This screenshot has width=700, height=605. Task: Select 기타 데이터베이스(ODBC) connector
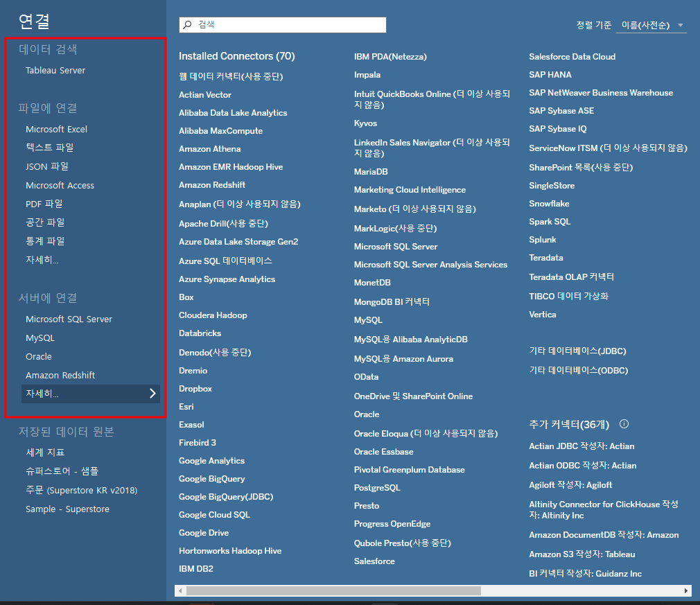click(578, 370)
